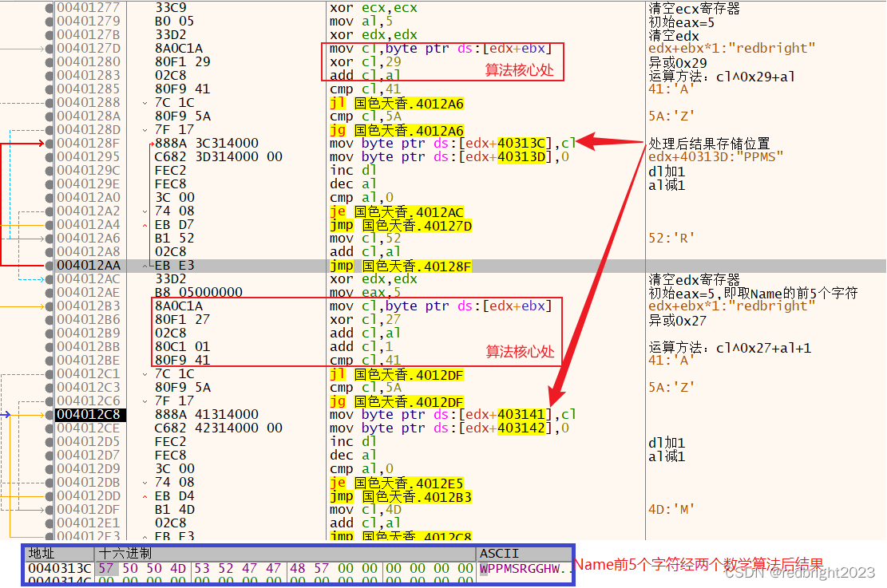Click the breakpoint dot next to 004012C8
Viewport: 887px width, 588px height.
coord(49,415)
